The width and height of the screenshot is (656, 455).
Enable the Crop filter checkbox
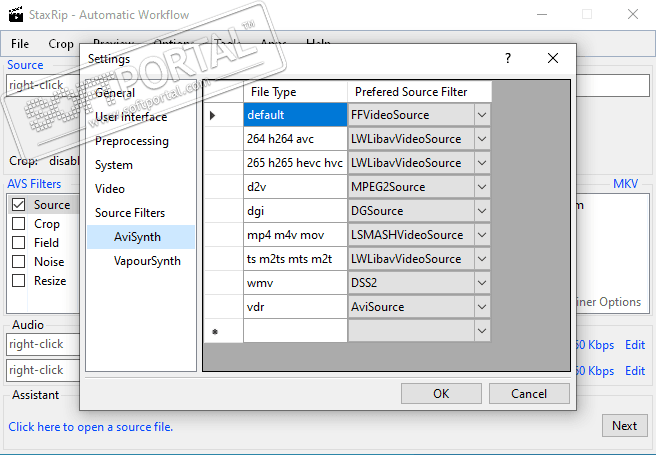click(18, 224)
